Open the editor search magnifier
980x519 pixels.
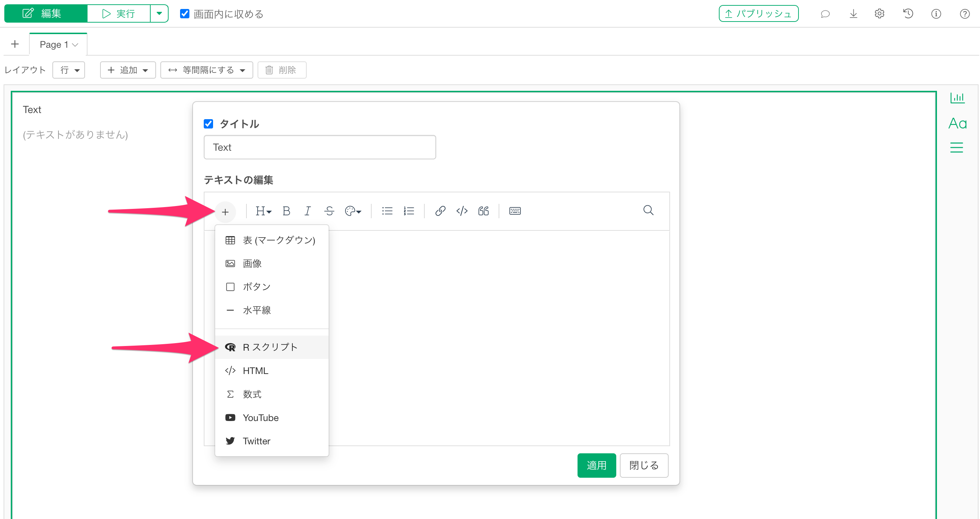(648, 210)
